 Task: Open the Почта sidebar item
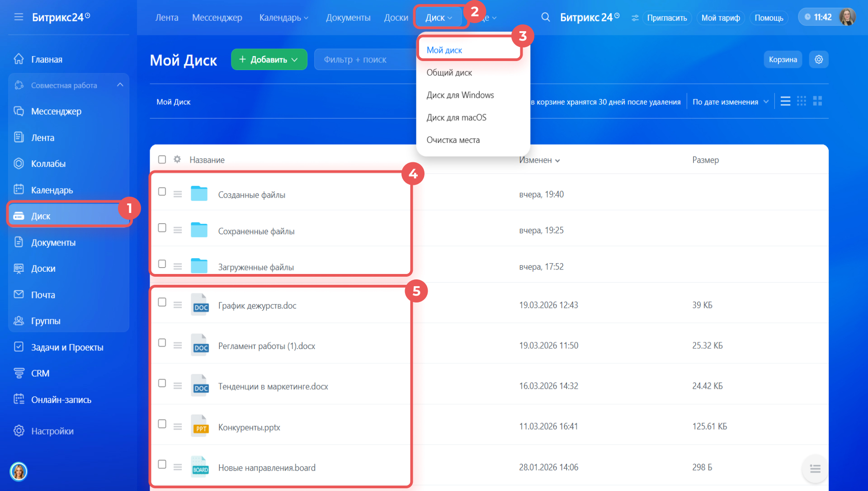(x=43, y=295)
